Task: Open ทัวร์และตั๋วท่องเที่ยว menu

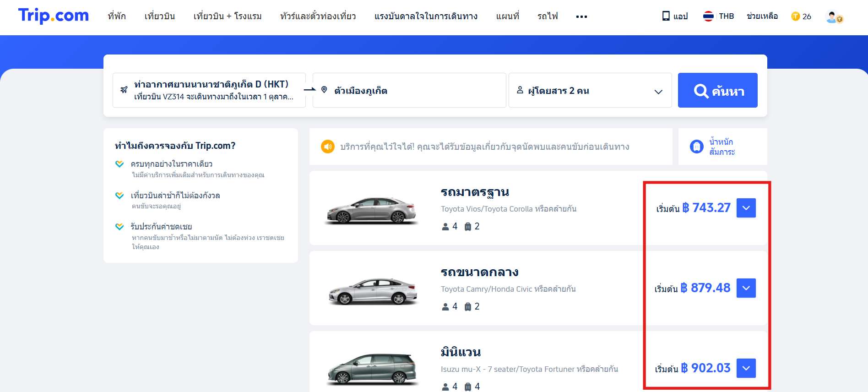Action: pos(318,16)
